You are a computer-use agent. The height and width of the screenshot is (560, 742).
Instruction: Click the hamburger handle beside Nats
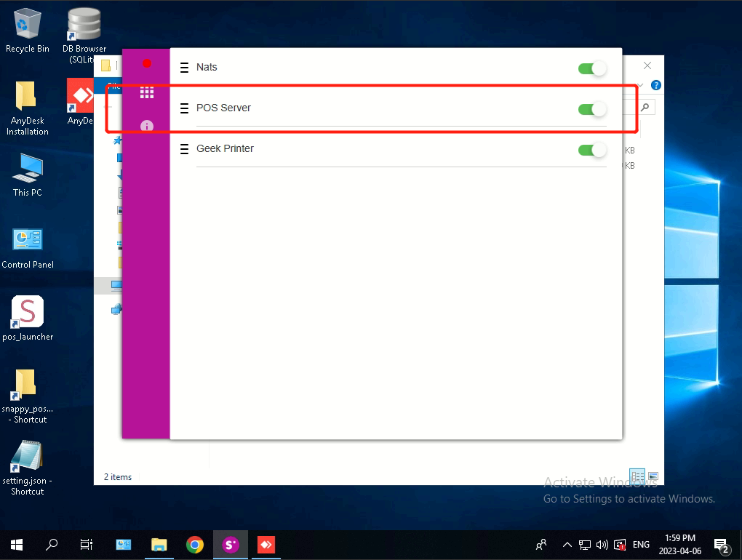tap(184, 68)
